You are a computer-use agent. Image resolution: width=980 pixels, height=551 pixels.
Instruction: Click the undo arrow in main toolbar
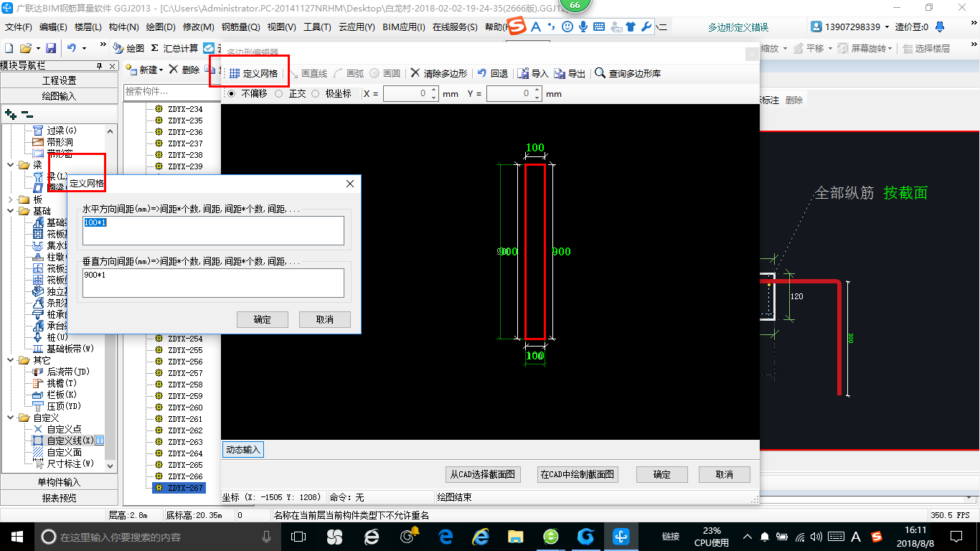(72, 48)
